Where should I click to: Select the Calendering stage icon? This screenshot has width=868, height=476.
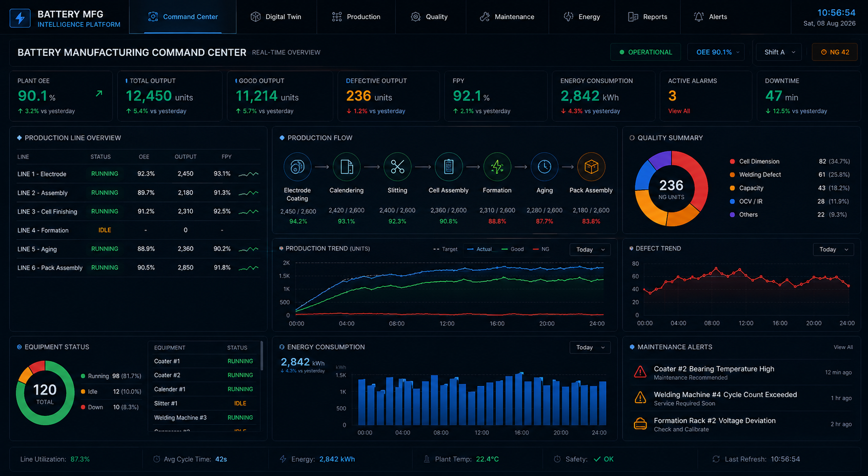tap(347, 167)
